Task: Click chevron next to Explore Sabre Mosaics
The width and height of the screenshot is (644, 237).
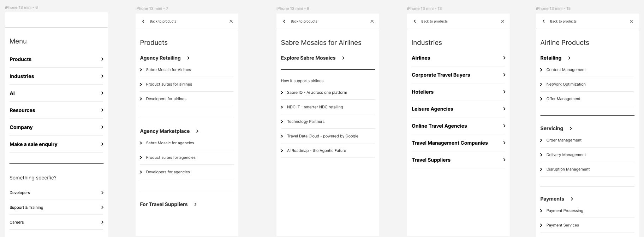Action: click(x=343, y=58)
